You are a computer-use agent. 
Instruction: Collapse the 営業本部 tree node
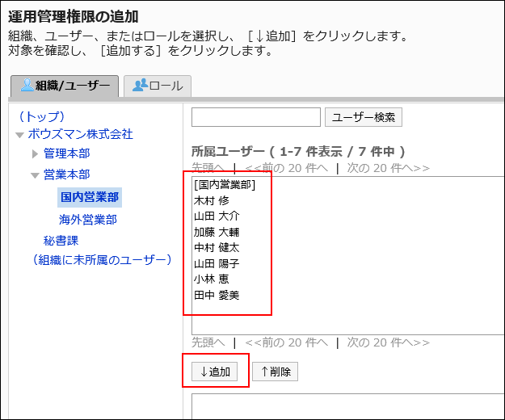35,175
